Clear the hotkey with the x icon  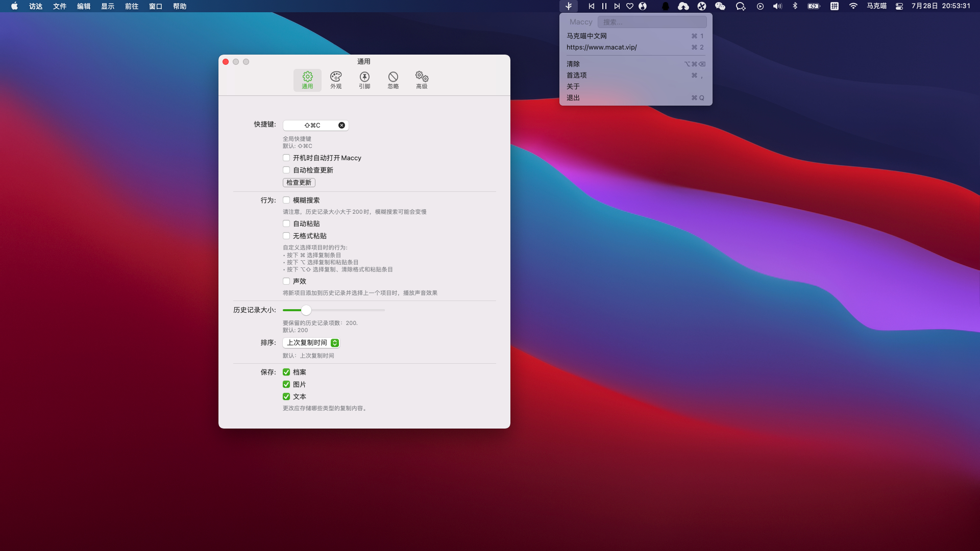coord(341,125)
